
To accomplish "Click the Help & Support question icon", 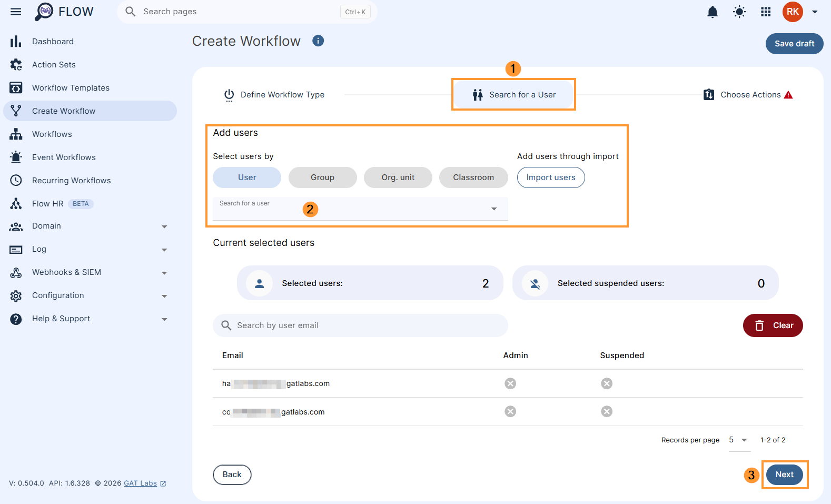I will point(16,319).
